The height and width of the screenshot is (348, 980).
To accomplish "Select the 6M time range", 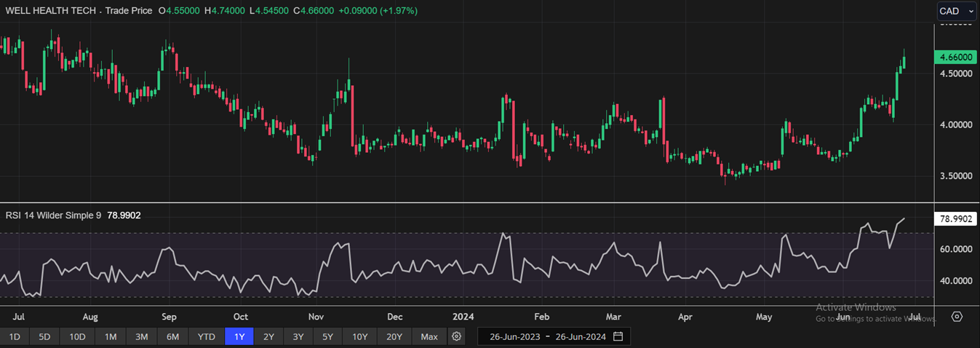I will point(172,336).
